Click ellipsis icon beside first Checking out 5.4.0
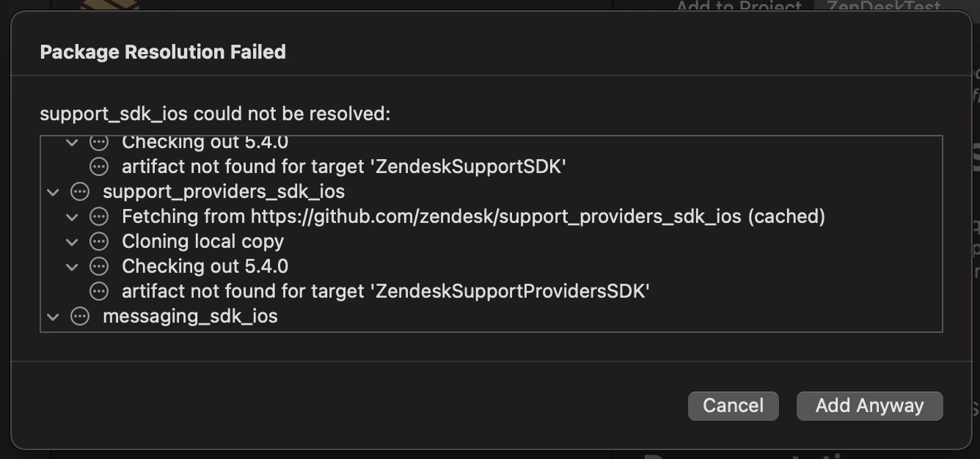The image size is (980, 459). tap(98, 142)
